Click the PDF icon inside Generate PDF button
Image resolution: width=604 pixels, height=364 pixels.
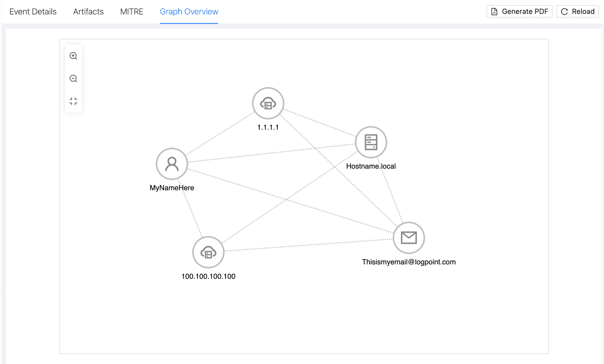pos(494,11)
